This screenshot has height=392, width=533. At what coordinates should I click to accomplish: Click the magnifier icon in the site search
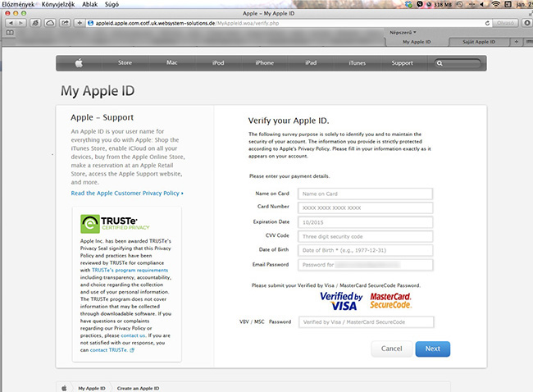(440, 63)
